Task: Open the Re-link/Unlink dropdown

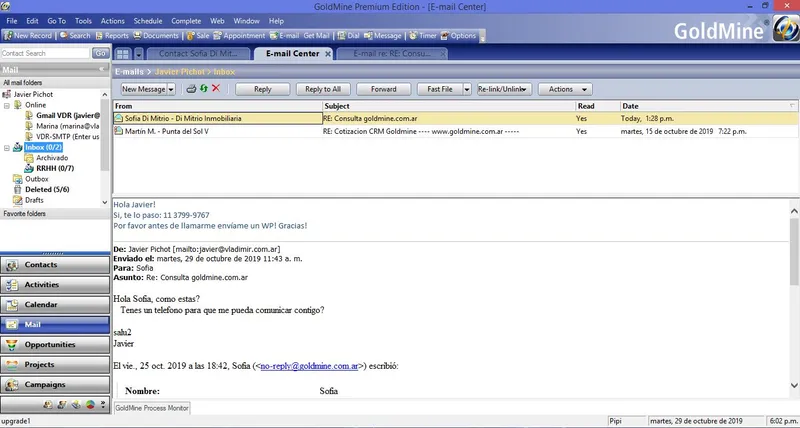Action: (x=504, y=89)
